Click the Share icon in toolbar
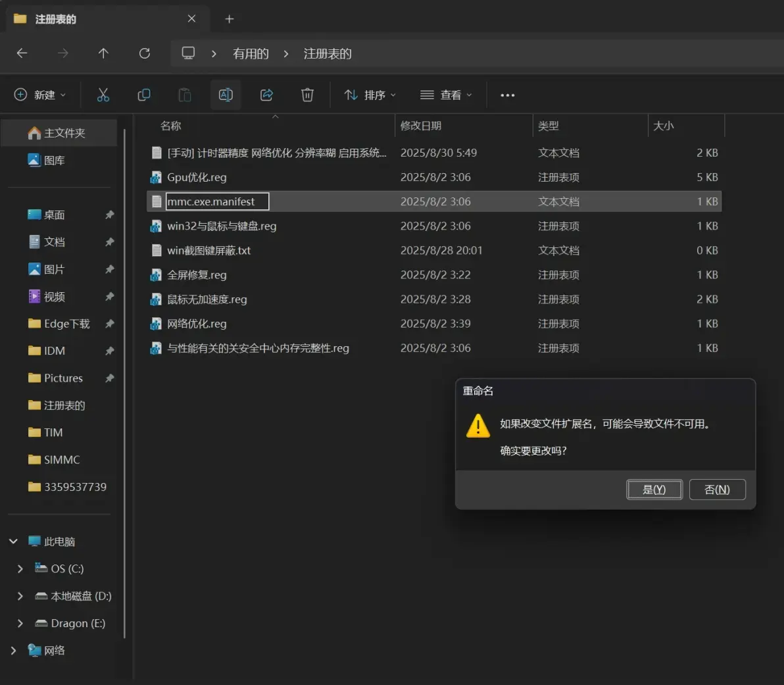Viewport: 784px width, 685px height. point(266,95)
